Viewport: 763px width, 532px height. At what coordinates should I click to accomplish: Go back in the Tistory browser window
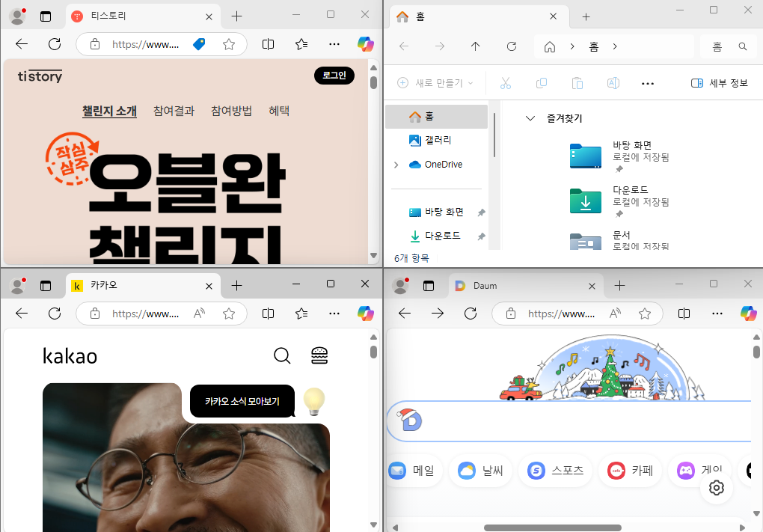[22, 44]
